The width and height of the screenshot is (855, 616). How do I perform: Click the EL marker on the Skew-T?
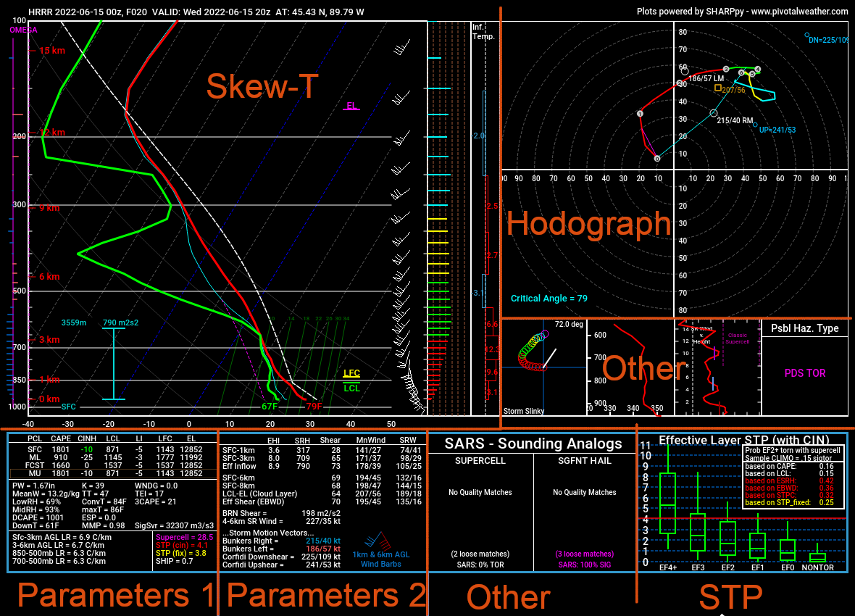coord(351,105)
